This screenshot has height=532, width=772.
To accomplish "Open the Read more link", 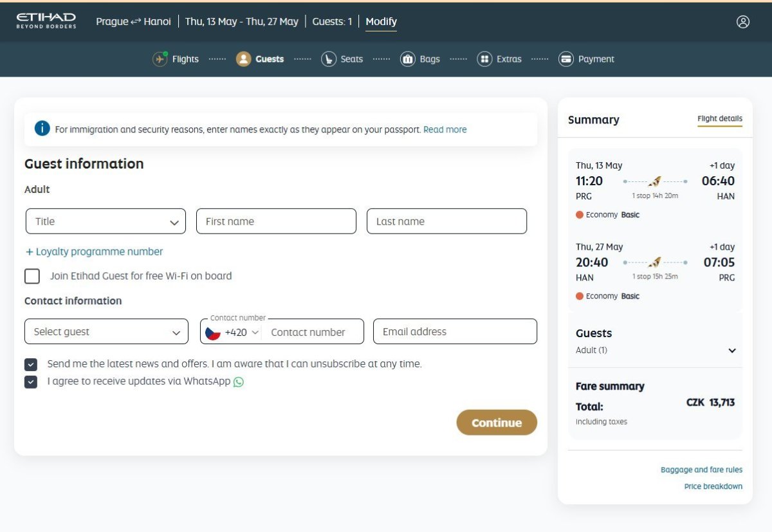I will coord(445,129).
